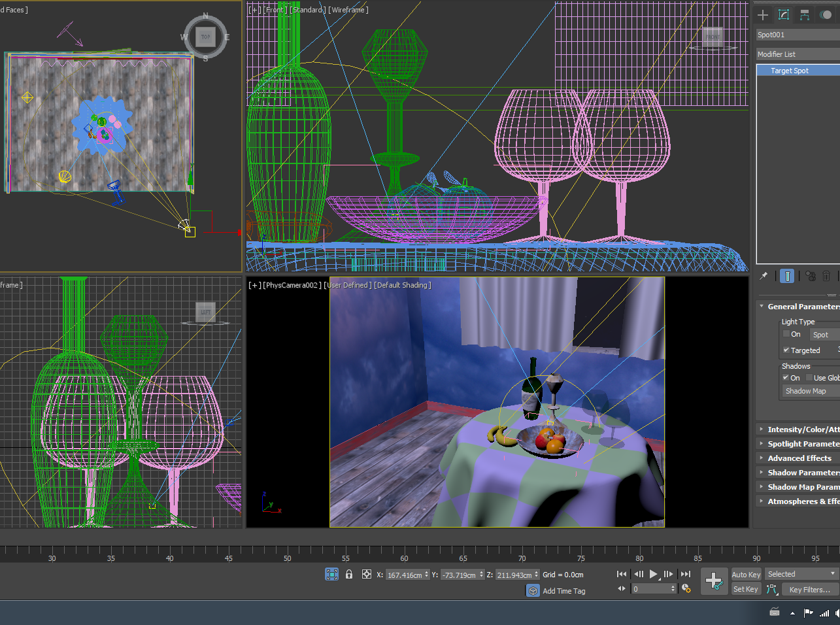840x625 pixels.
Task: Disable the Shadows On checkbox
Action: (786, 378)
